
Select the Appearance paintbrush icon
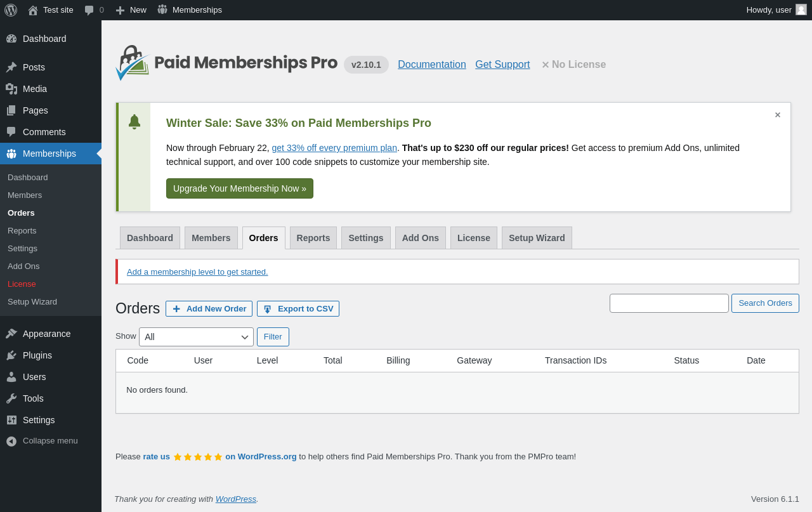[11, 334]
